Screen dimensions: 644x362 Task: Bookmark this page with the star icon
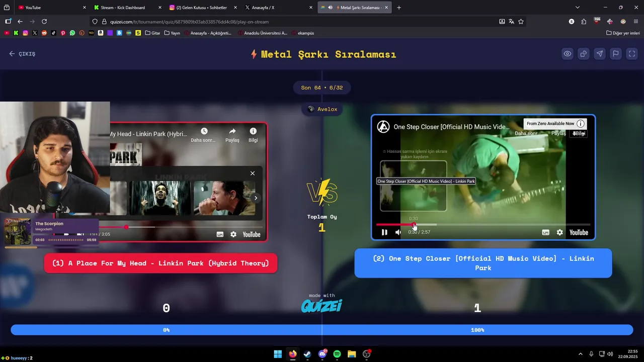pos(521,22)
